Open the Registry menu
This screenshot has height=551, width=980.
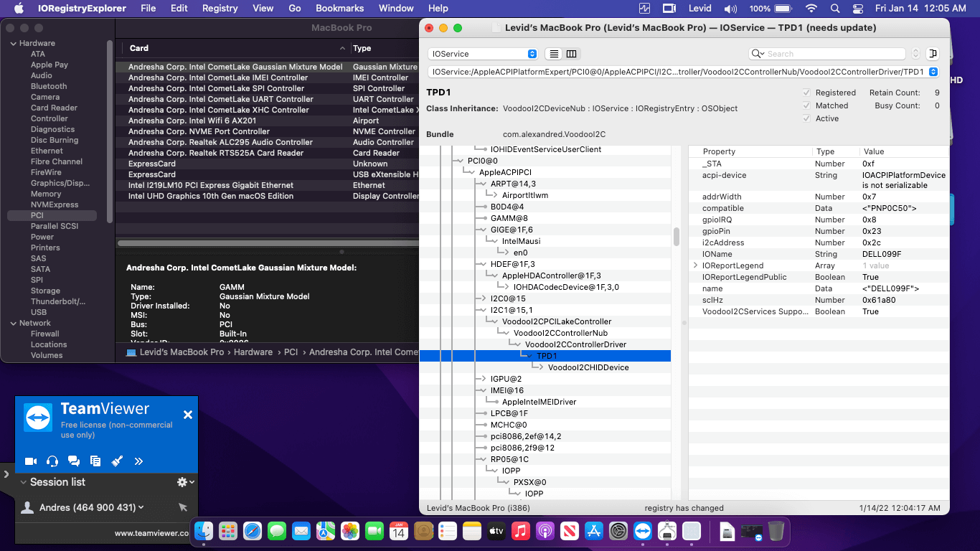(220, 9)
